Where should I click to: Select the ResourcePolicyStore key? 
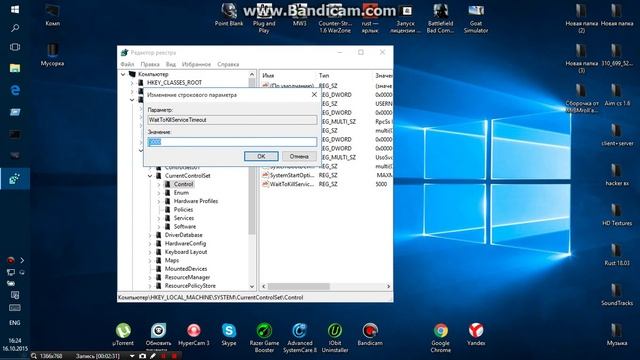tap(190, 286)
